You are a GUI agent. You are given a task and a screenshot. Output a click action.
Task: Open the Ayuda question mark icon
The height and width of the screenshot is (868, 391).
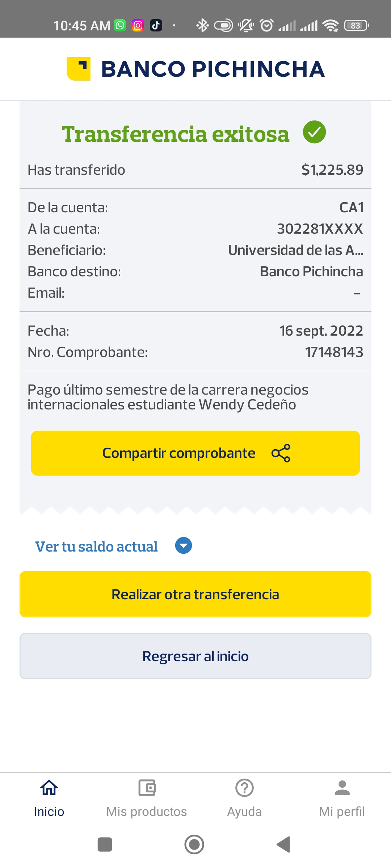coord(244,788)
